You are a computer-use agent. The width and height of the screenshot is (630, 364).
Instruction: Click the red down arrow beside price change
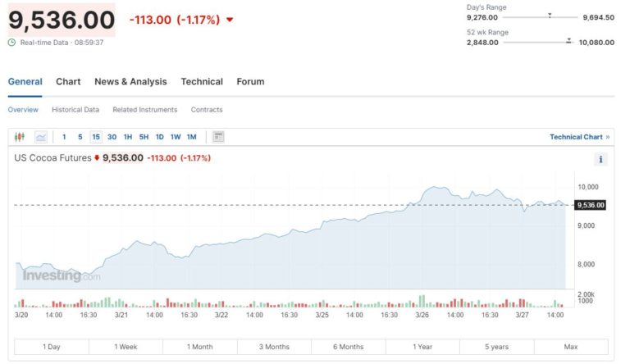click(230, 20)
